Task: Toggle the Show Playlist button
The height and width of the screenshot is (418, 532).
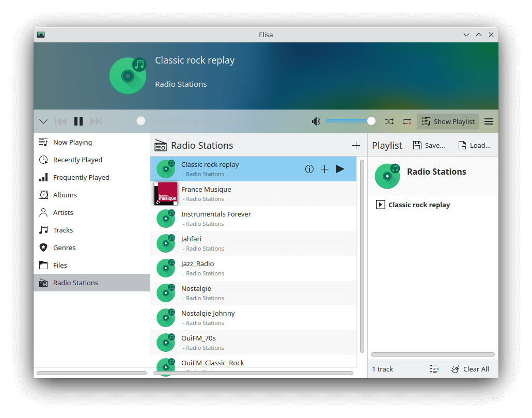Action: tap(448, 121)
